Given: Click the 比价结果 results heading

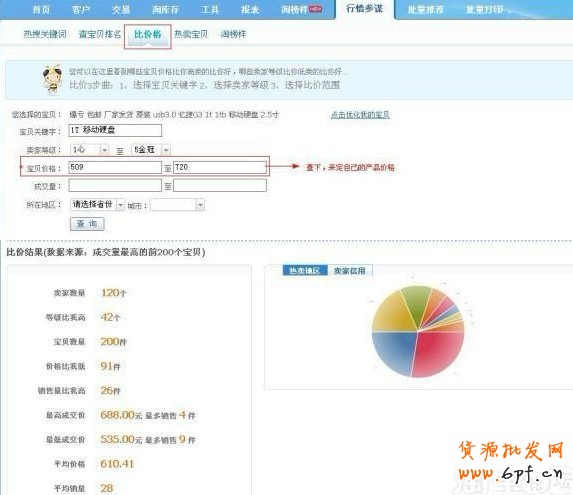Looking at the screenshot, I should (x=106, y=252).
